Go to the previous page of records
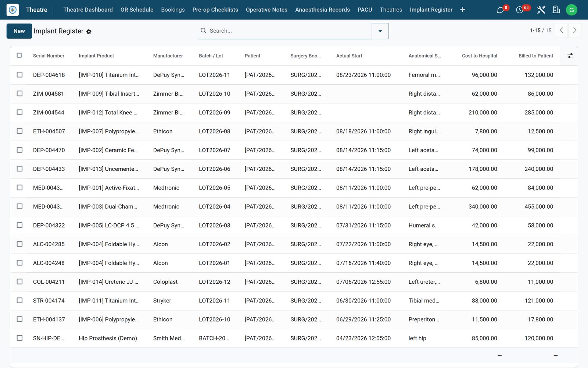This screenshot has width=588, height=368. tap(561, 31)
